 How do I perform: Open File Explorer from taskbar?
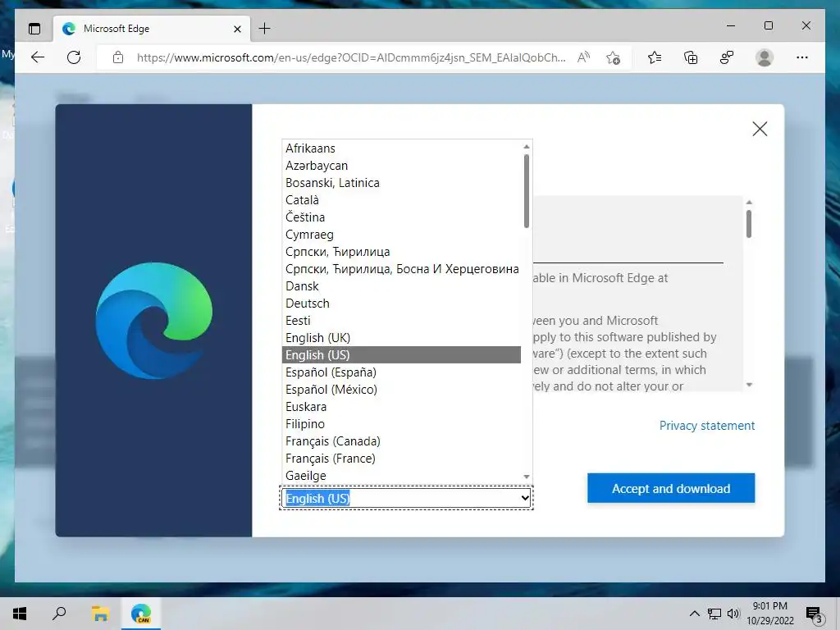coord(100,614)
